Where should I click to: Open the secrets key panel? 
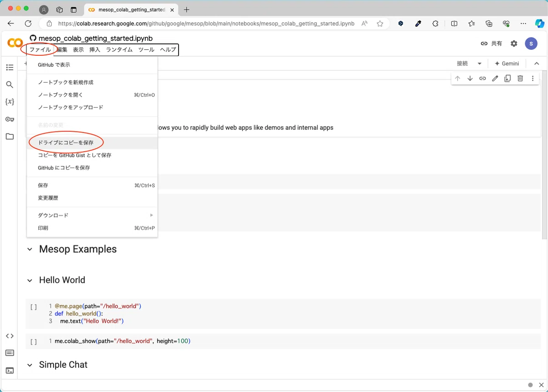pos(10,119)
